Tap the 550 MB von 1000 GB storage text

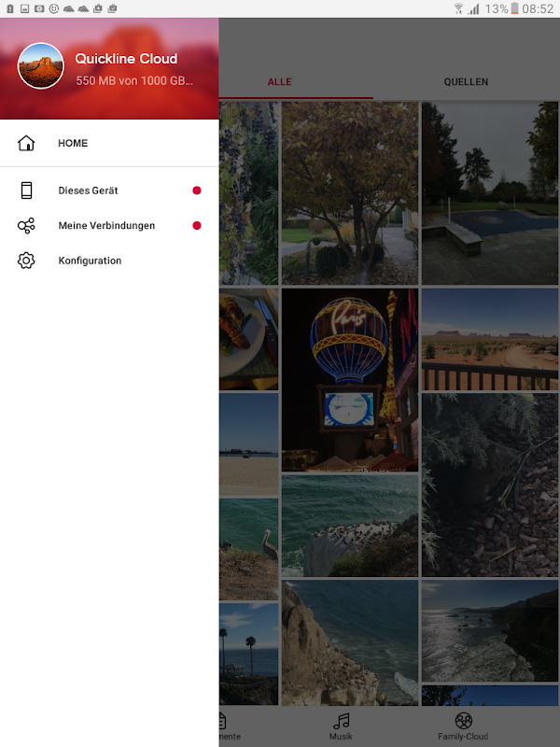pyautogui.click(x=134, y=80)
